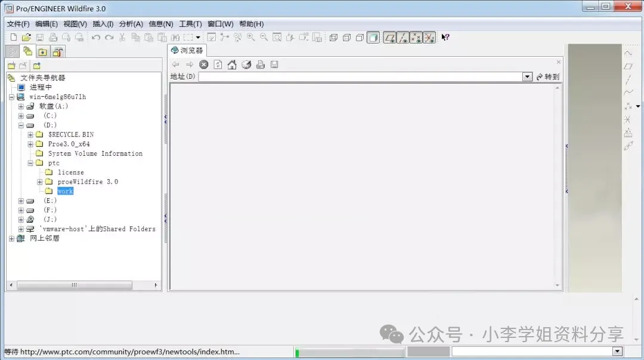Click the Zoom Out magnifier icon
This screenshot has width=644, height=360.
[264, 38]
